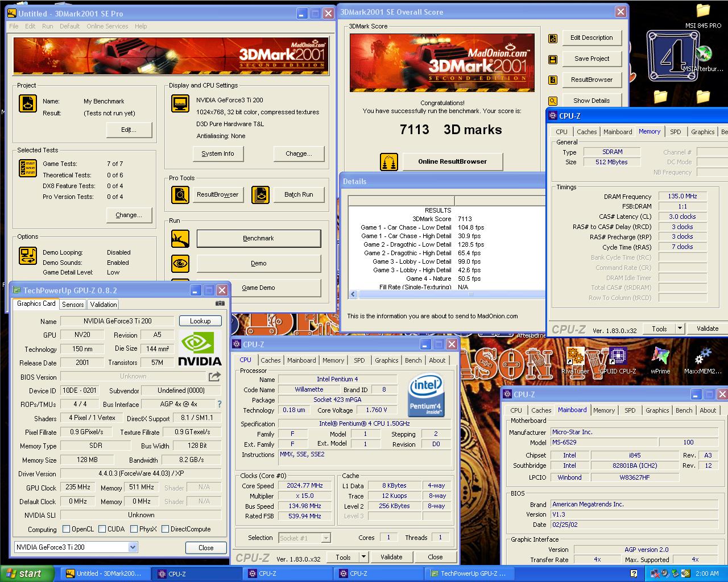This screenshot has height=582, width=728.
Task: Click Edit Description icon in Overall Score
Action: click(x=553, y=38)
